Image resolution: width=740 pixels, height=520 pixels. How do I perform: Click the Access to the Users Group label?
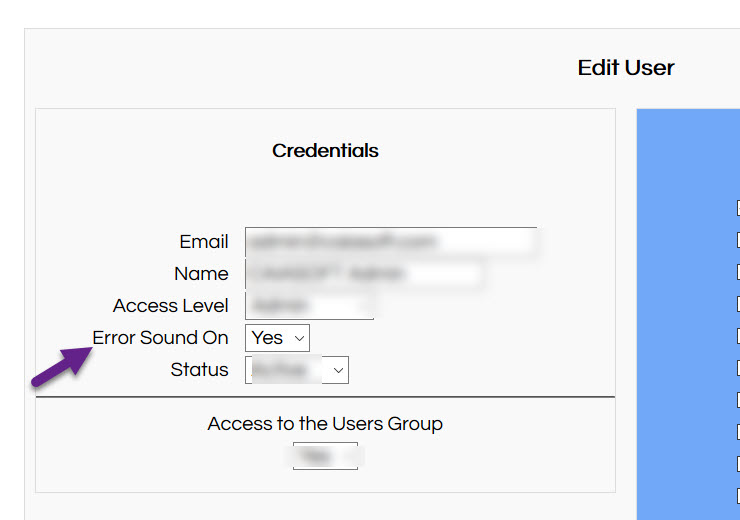click(325, 424)
